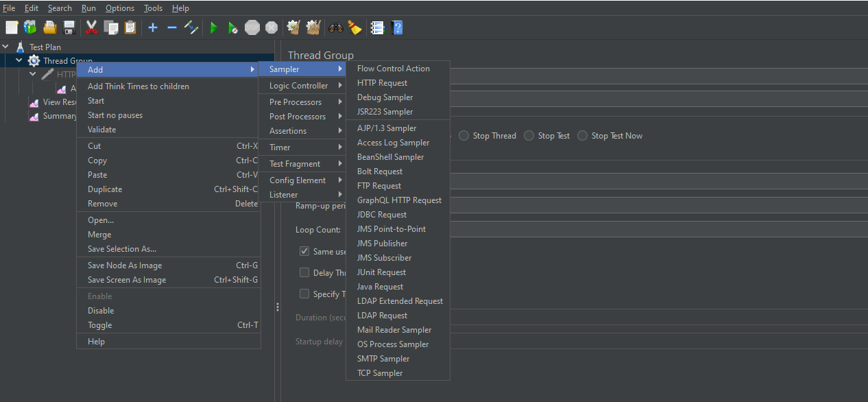Open the Timer submenu
868x402 pixels.
click(302, 147)
